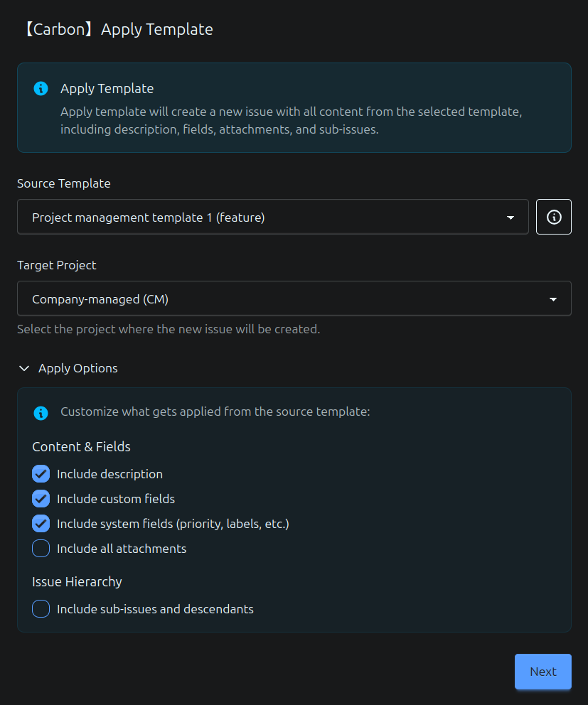Collapse the Apply Options section
Viewport: 588px width, 705px height.
pos(24,368)
